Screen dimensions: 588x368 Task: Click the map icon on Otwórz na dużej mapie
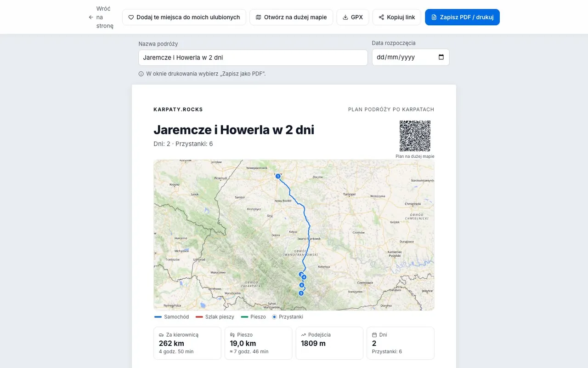(x=259, y=17)
